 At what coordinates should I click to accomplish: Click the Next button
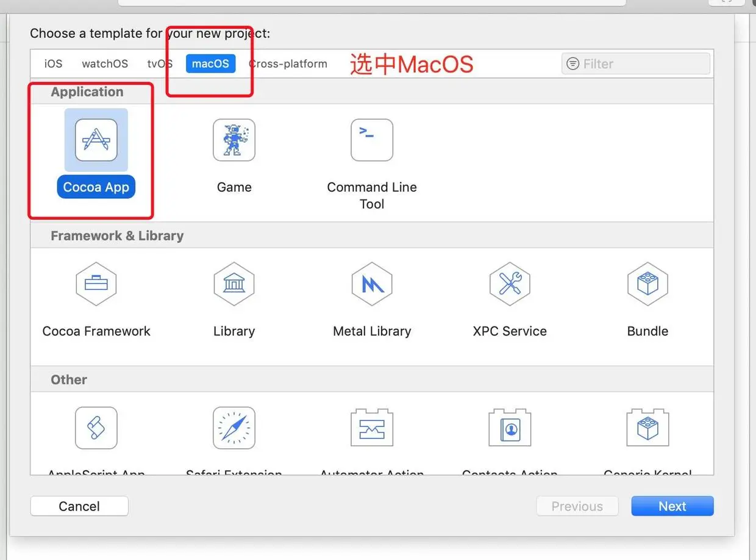672,506
